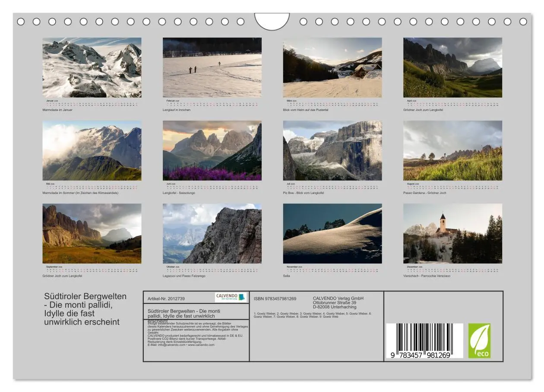Click the green eco leaf icon
Image resolution: width=544 pixels, height=392 pixels.
(479, 341)
